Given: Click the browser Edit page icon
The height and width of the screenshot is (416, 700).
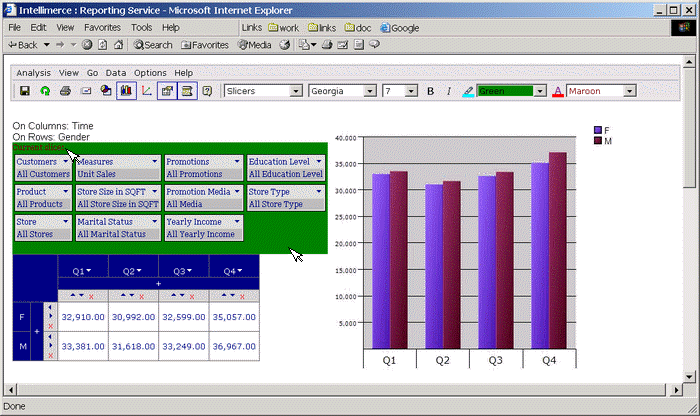Looking at the screenshot, I should [342, 45].
